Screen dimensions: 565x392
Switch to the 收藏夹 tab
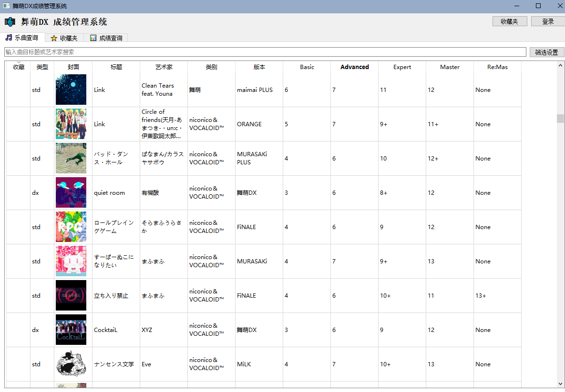pyautogui.click(x=64, y=38)
